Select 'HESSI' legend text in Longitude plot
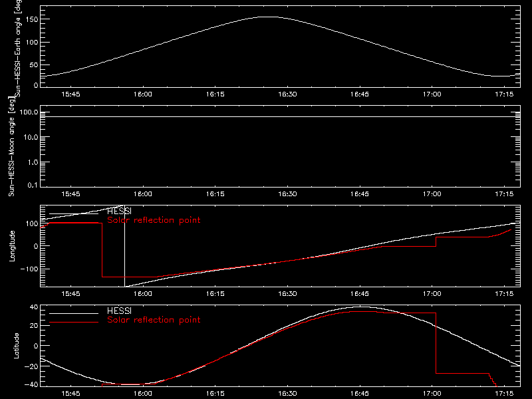532x399 pixels. (119, 211)
